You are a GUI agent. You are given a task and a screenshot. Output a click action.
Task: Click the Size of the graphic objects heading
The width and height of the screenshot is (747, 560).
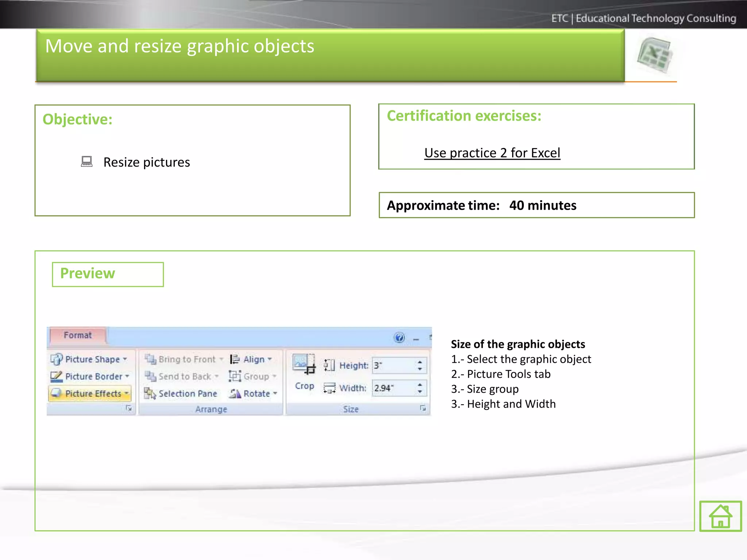518,344
